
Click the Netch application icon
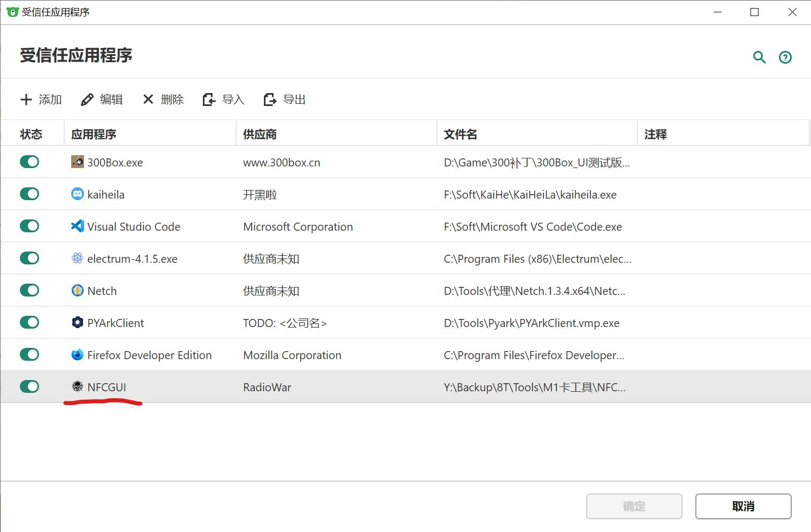[x=78, y=290]
